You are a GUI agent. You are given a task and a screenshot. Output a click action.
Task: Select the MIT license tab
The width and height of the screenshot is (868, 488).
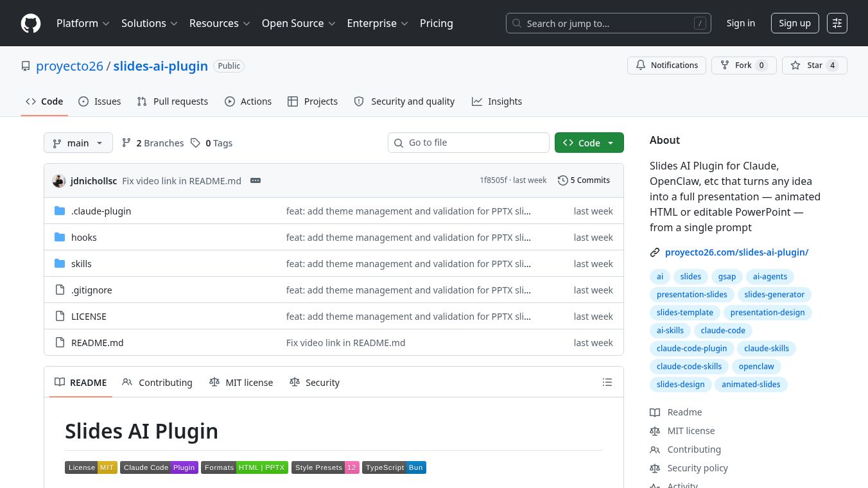[241, 382]
